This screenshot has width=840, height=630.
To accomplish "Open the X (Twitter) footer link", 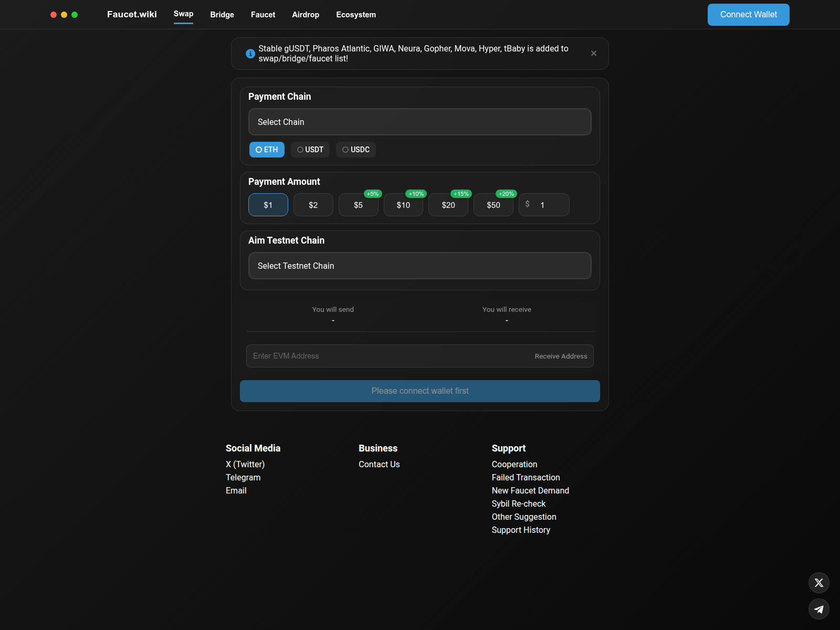I will click(x=245, y=465).
